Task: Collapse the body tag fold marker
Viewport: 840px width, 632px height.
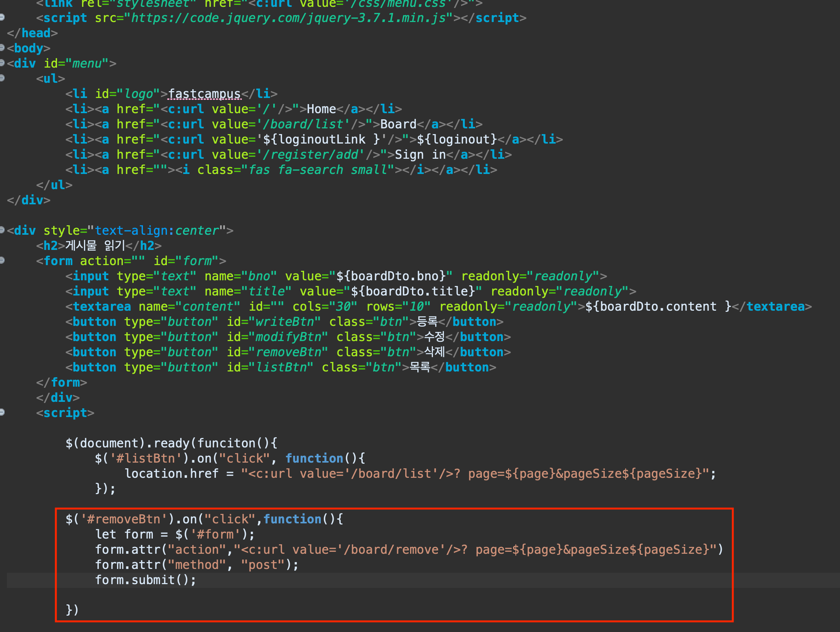Action: [x=2, y=47]
